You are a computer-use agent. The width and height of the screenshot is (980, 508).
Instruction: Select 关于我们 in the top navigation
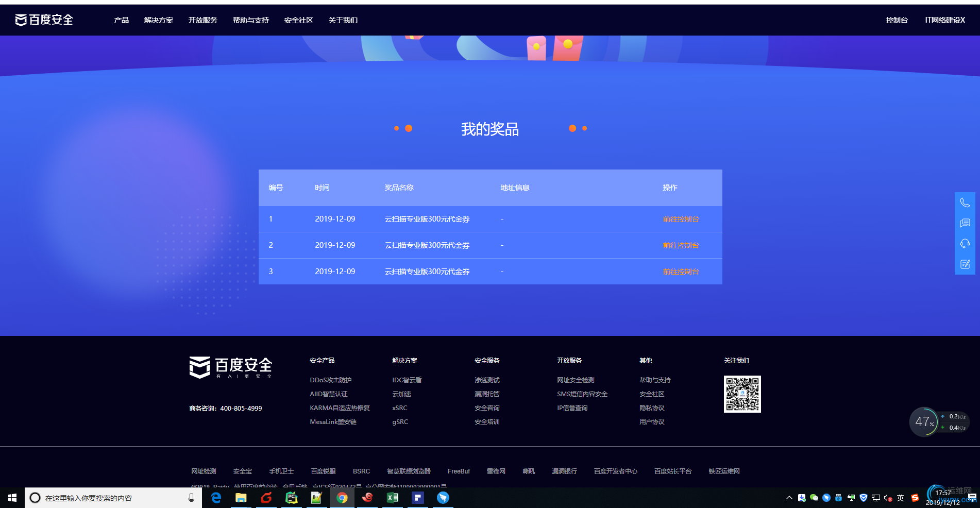(343, 20)
